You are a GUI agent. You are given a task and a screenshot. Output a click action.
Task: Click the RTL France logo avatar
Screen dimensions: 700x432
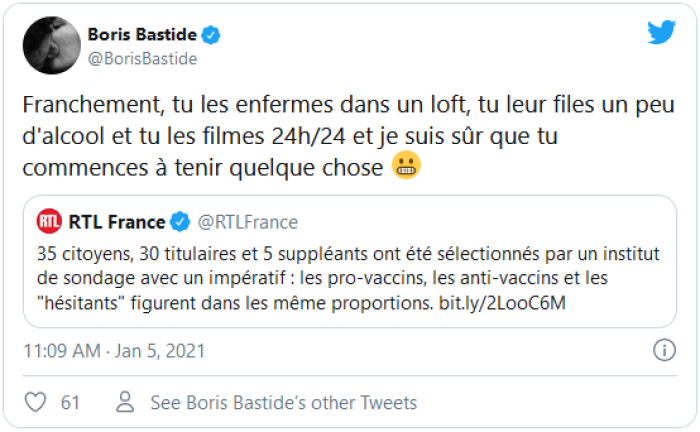(x=49, y=221)
